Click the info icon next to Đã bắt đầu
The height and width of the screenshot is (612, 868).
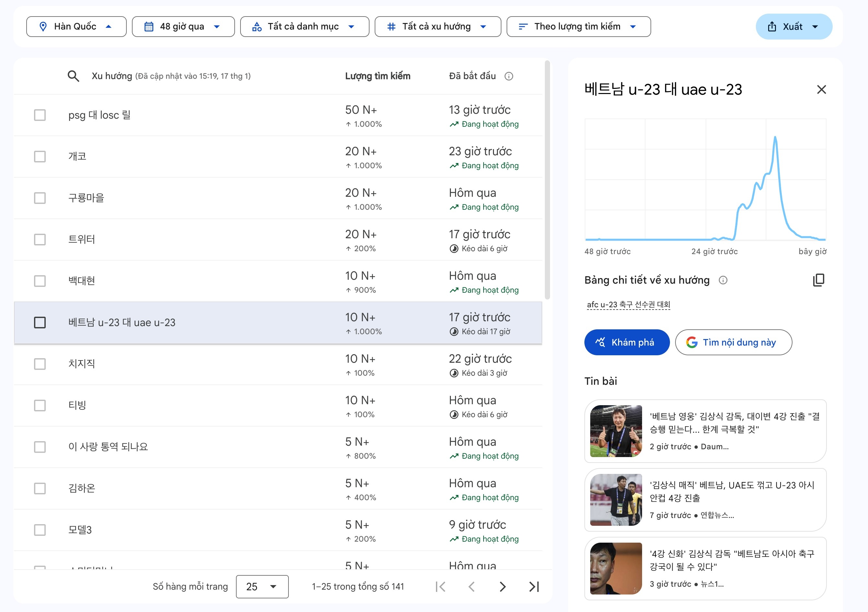pos(509,76)
